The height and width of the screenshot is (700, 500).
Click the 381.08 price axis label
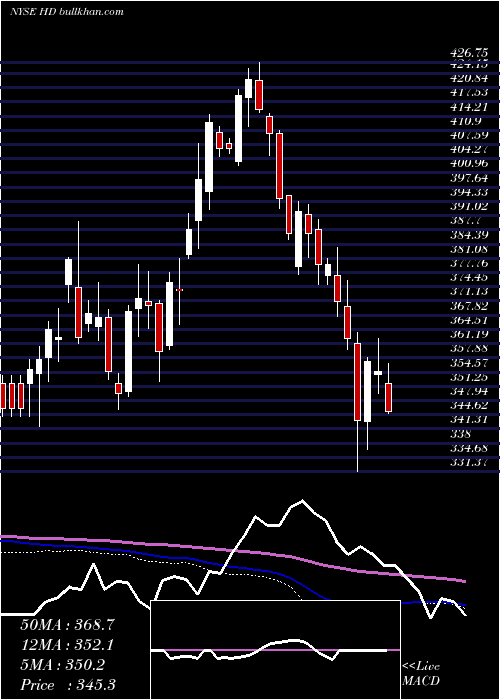468,249
